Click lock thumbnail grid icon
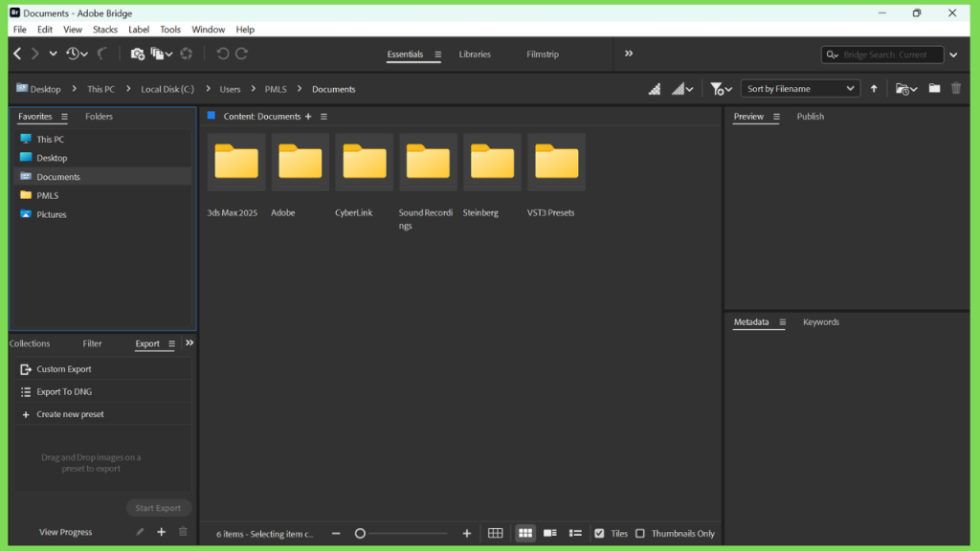Image resolution: width=980 pixels, height=551 pixels. coord(495,534)
